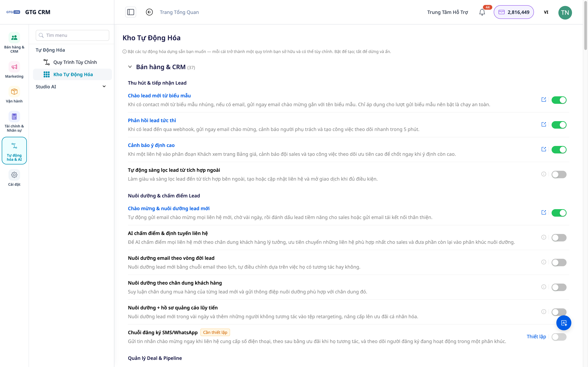Click the back arrow icon

tap(149, 12)
